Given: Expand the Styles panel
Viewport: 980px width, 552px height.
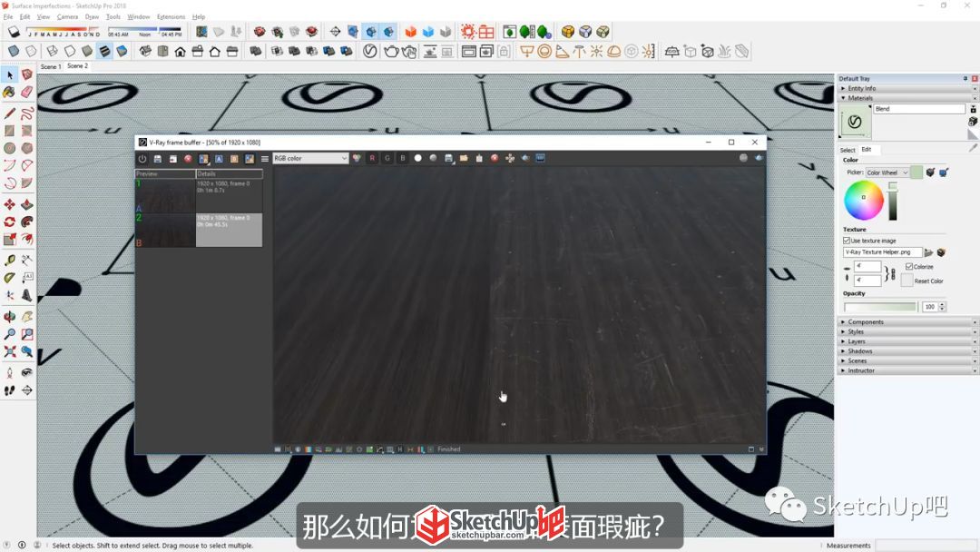Looking at the screenshot, I should click(x=906, y=331).
